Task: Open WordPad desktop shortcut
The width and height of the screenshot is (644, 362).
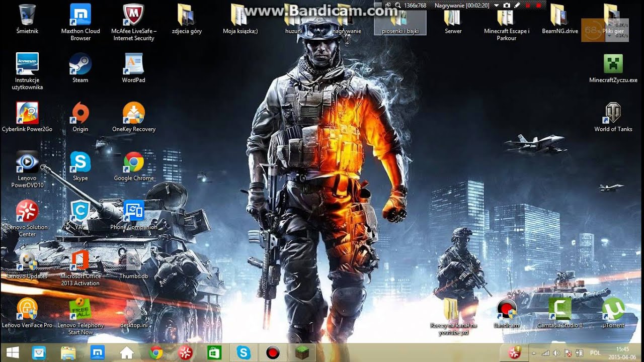Action: click(134, 68)
